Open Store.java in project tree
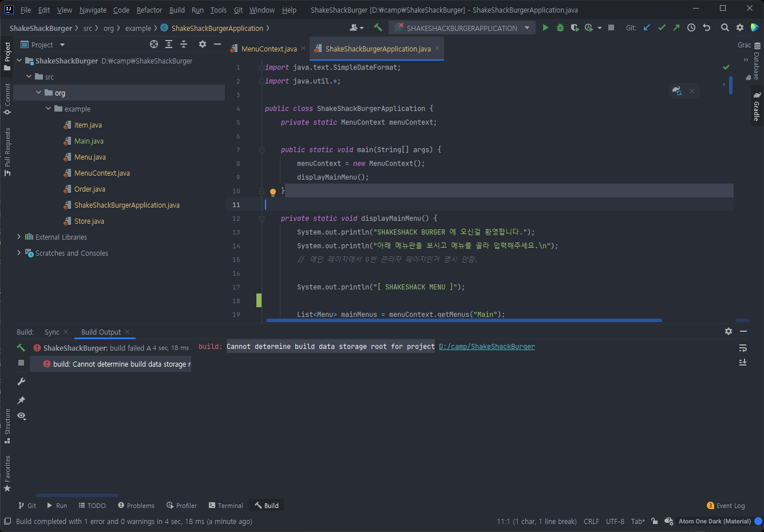764x532 pixels. coord(89,221)
